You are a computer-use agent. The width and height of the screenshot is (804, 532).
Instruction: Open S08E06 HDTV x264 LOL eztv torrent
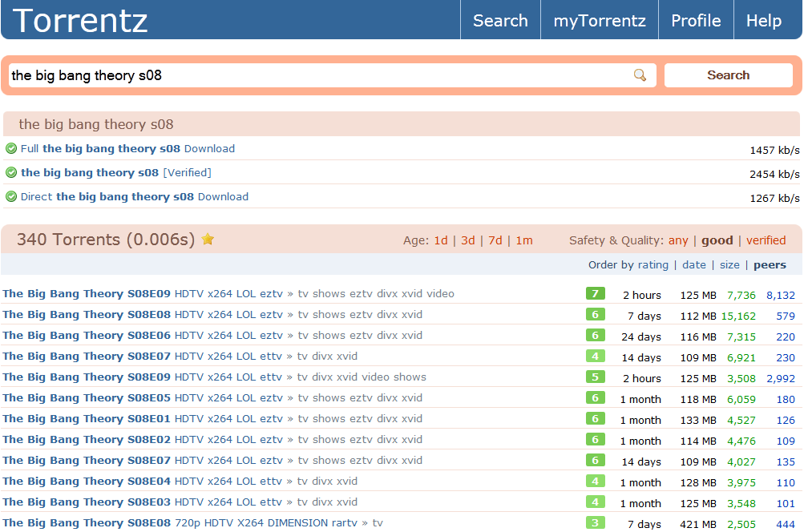tap(143, 336)
